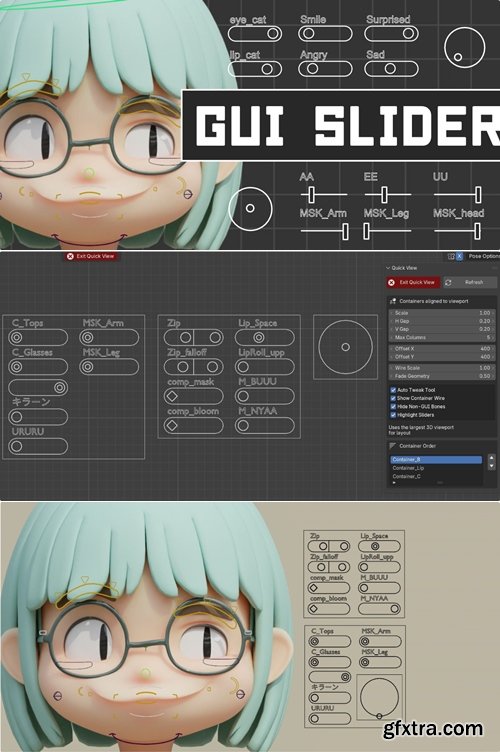500x752 pixels.
Task: Open Pose Options in the header
Action: (484, 256)
